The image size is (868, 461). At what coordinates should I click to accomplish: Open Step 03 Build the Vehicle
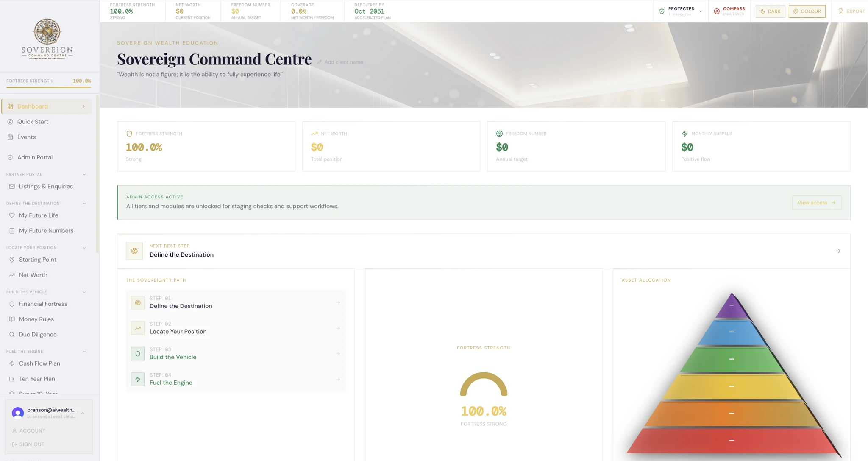coord(236,354)
